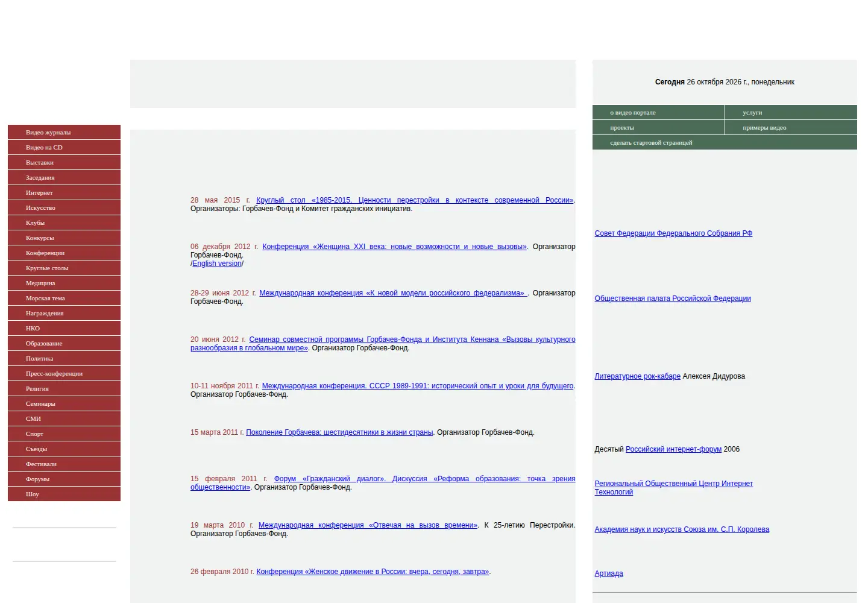The height and width of the screenshot is (603, 868).
Task: Open the Искусство section
Action: [x=64, y=207]
